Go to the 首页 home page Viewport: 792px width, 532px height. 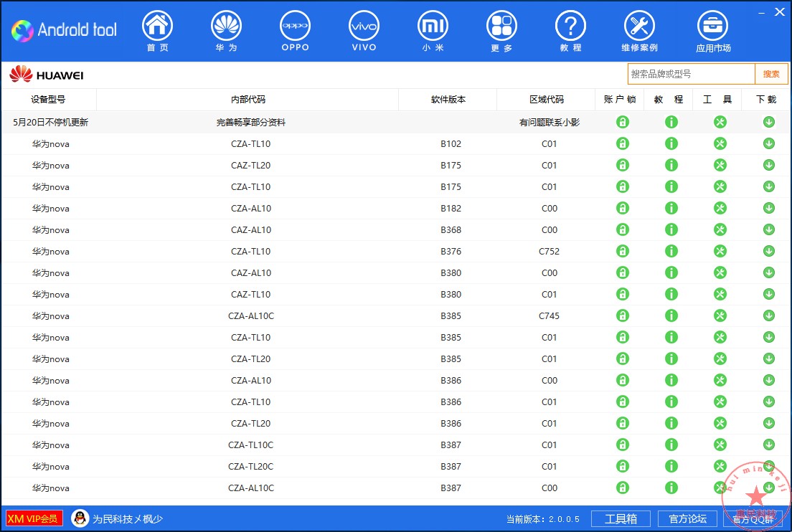(x=157, y=30)
